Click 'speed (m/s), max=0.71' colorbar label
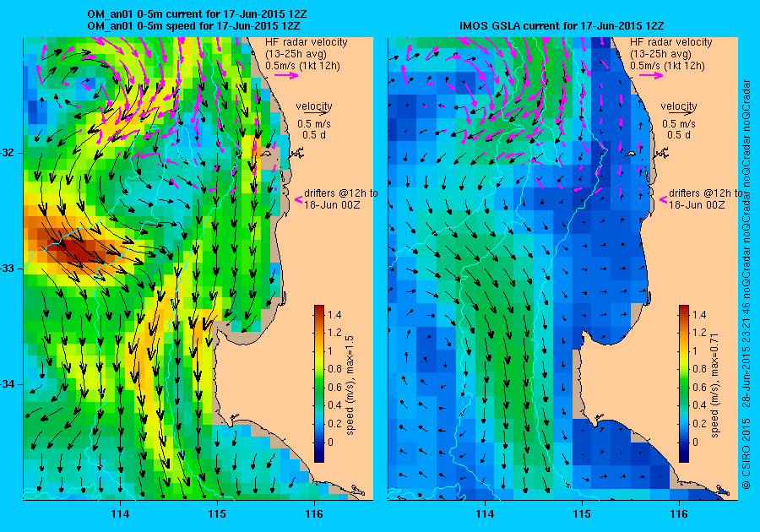The height and width of the screenshot is (532, 760). click(x=714, y=385)
